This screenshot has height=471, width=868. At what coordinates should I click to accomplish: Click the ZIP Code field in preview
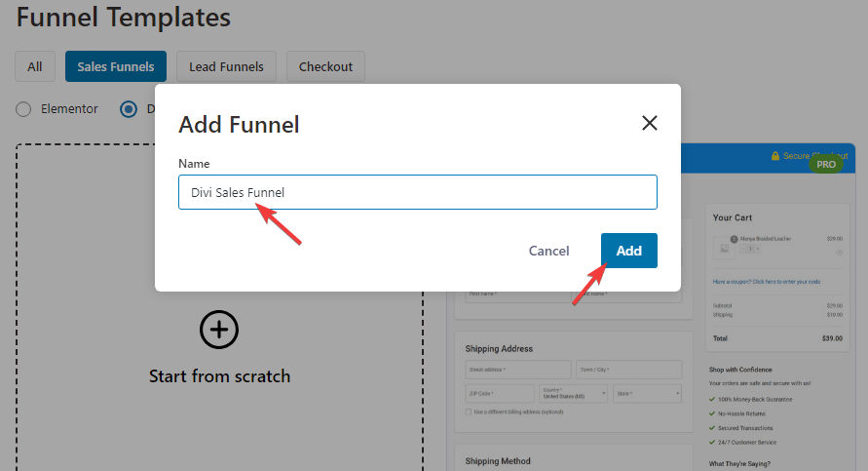pyautogui.click(x=500, y=393)
